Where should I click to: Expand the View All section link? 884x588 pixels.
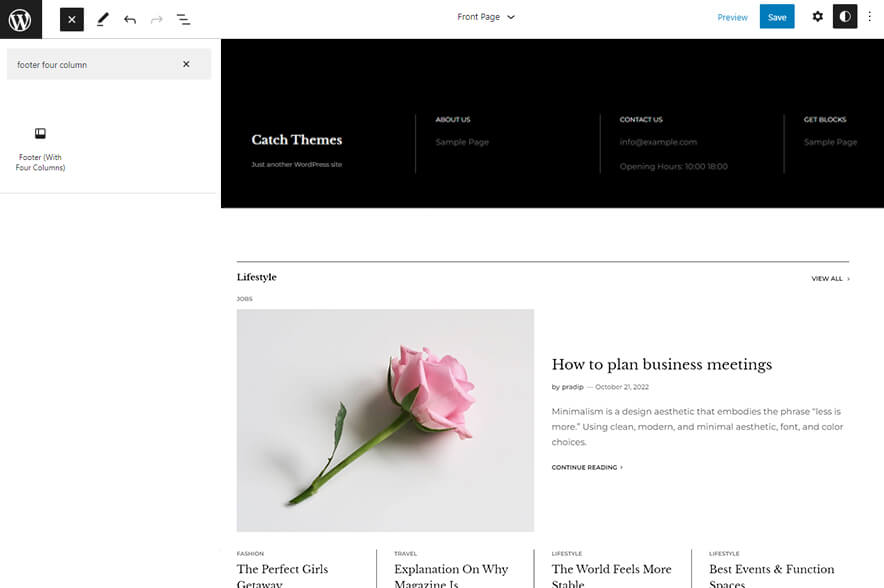828,279
